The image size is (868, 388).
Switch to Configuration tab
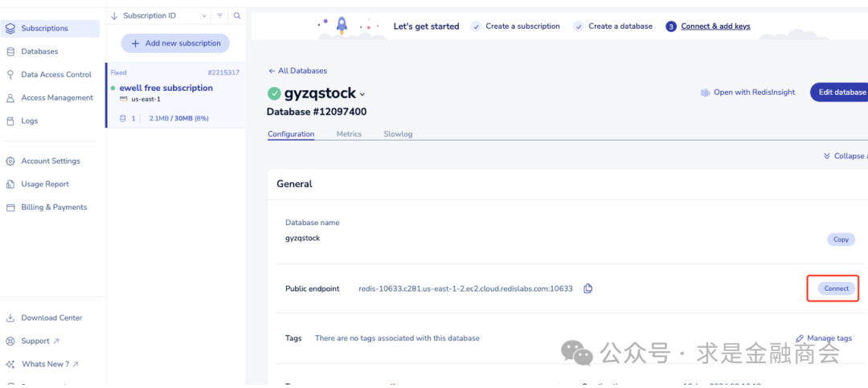tap(291, 134)
